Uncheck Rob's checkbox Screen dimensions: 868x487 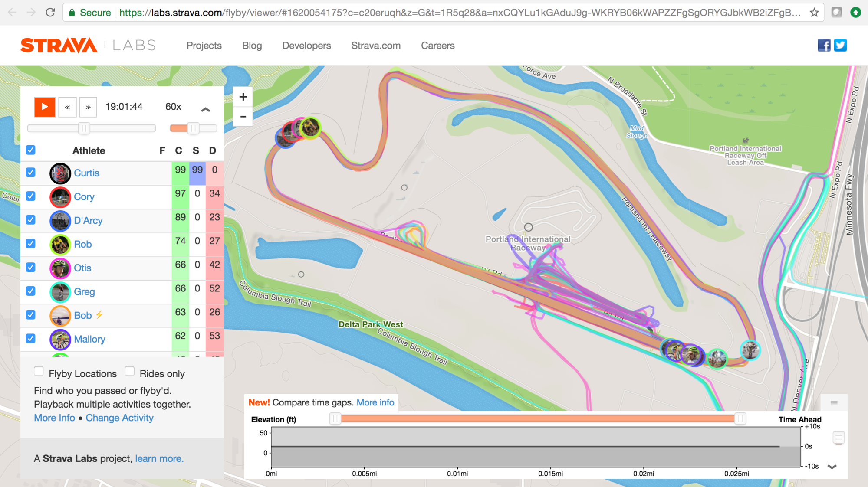click(30, 243)
